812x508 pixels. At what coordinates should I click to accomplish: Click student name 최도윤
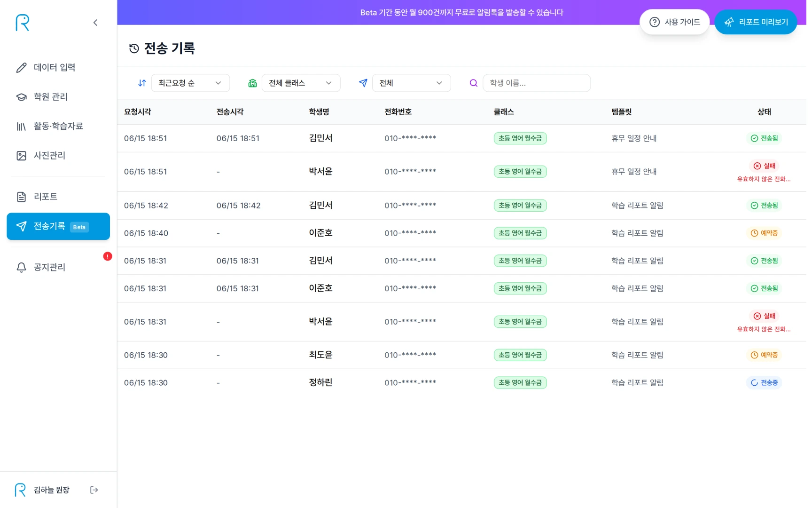320,355
